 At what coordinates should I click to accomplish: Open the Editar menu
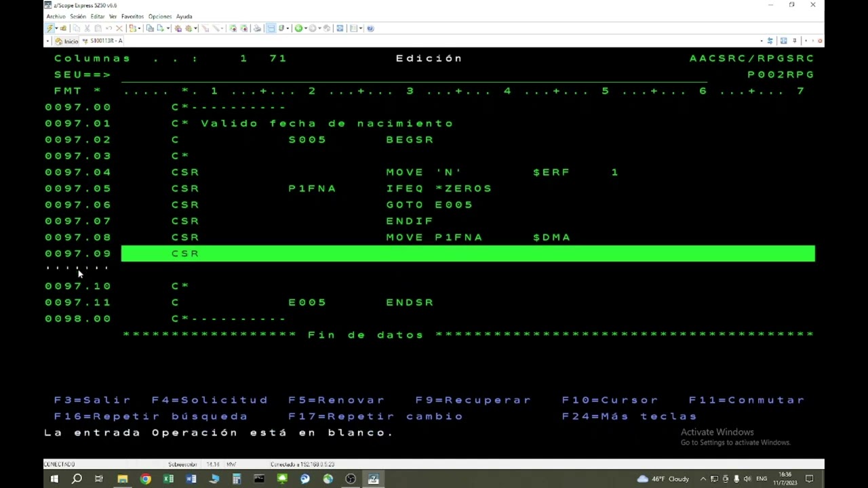pyautogui.click(x=98, y=16)
